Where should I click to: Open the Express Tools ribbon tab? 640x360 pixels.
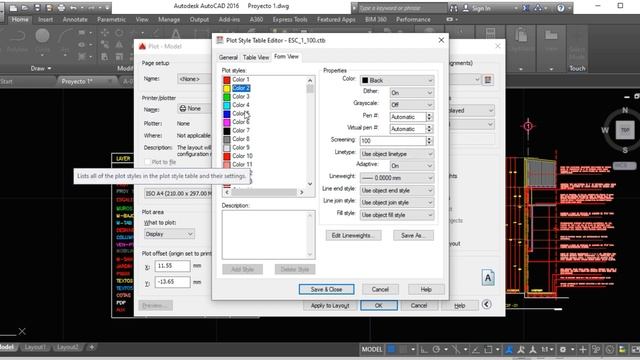click(x=290, y=19)
